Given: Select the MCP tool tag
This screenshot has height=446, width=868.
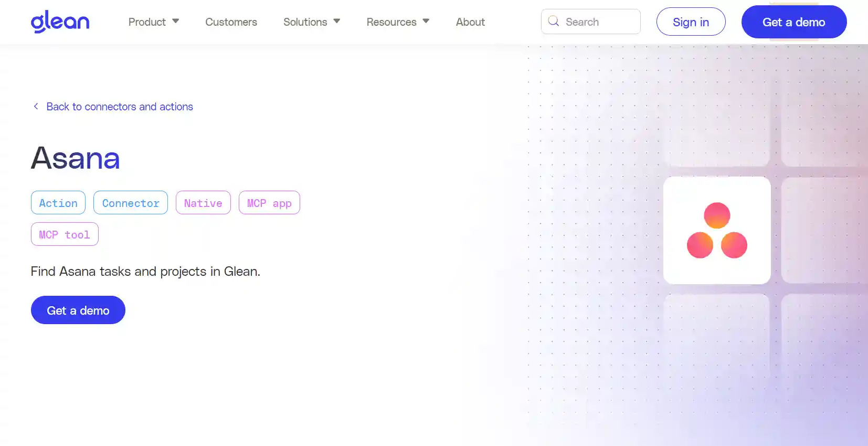Looking at the screenshot, I should (65, 234).
